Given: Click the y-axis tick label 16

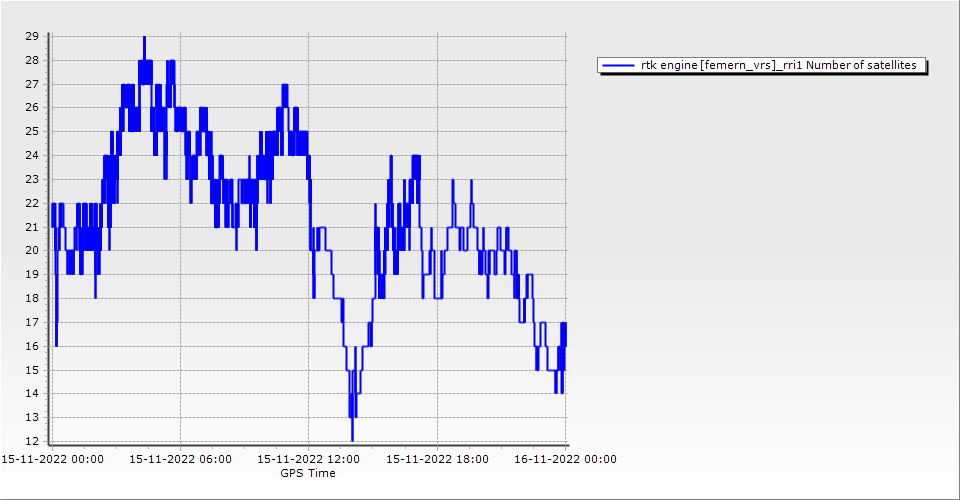Looking at the screenshot, I should pyautogui.click(x=32, y=346).
